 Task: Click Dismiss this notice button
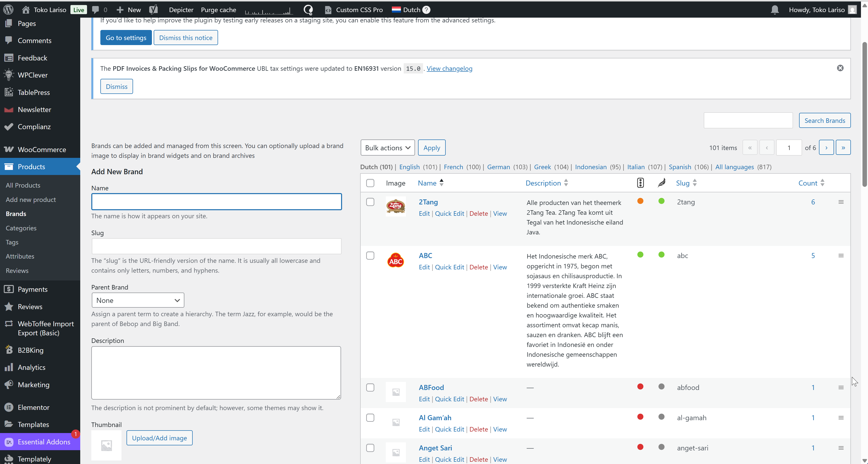point(186,38)
